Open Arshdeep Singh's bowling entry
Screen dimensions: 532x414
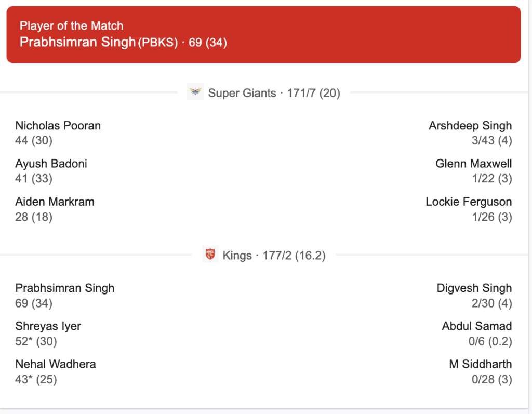click(470, 126)
